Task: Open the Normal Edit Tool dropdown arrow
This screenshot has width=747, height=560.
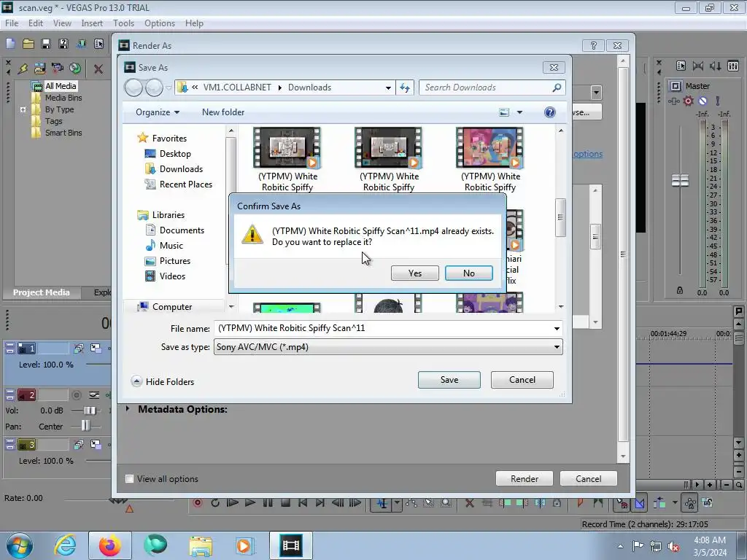Action: click(396, 503)
